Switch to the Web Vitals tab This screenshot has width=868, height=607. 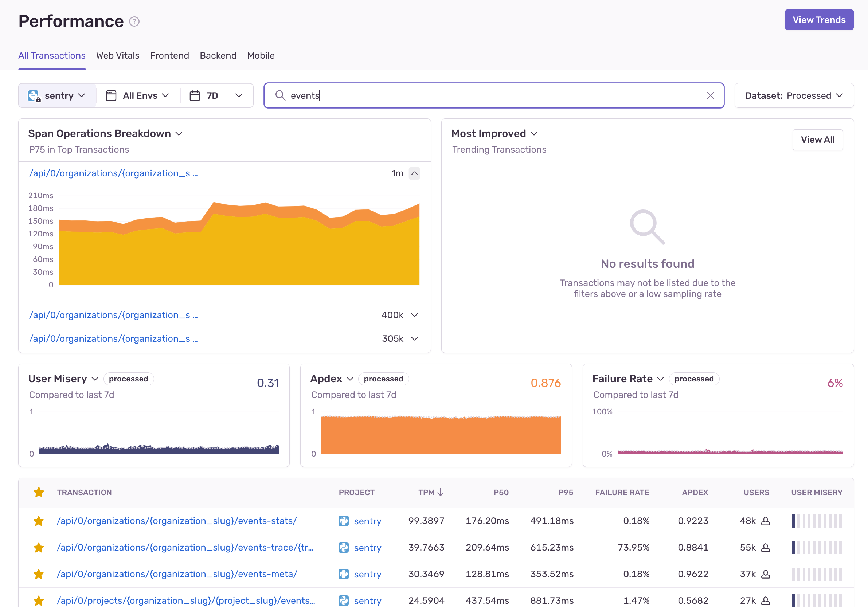tap(118, 55)
